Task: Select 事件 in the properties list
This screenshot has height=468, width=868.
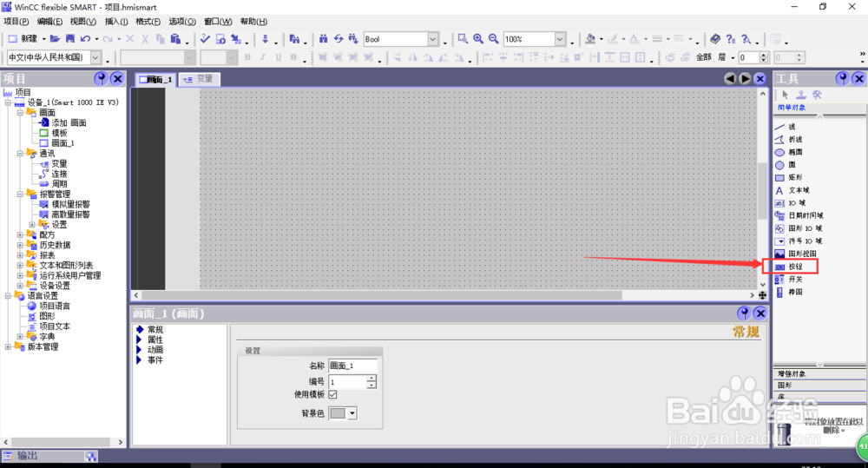Action: (x=155, y=360)
